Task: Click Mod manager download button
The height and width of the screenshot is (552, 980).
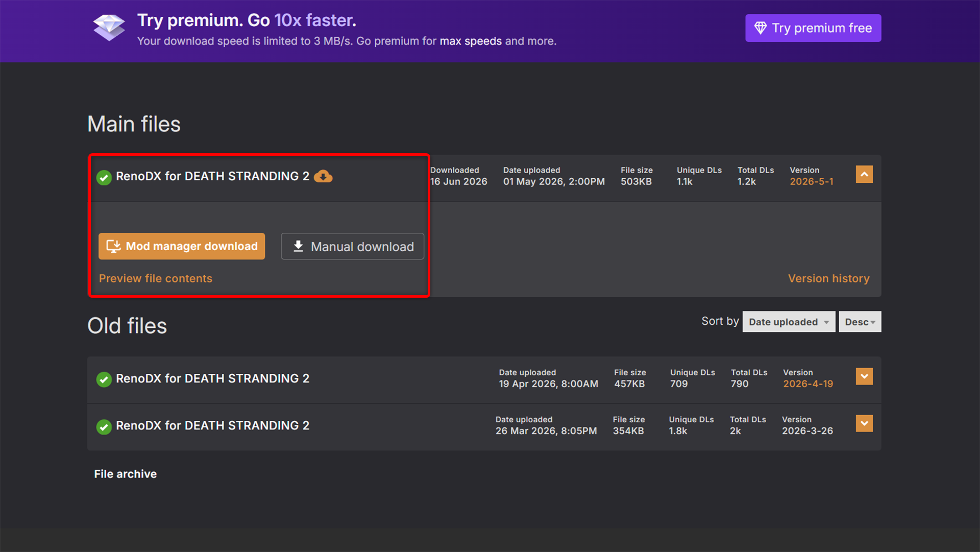Action: pyautogui.click(x=182, y=246)
